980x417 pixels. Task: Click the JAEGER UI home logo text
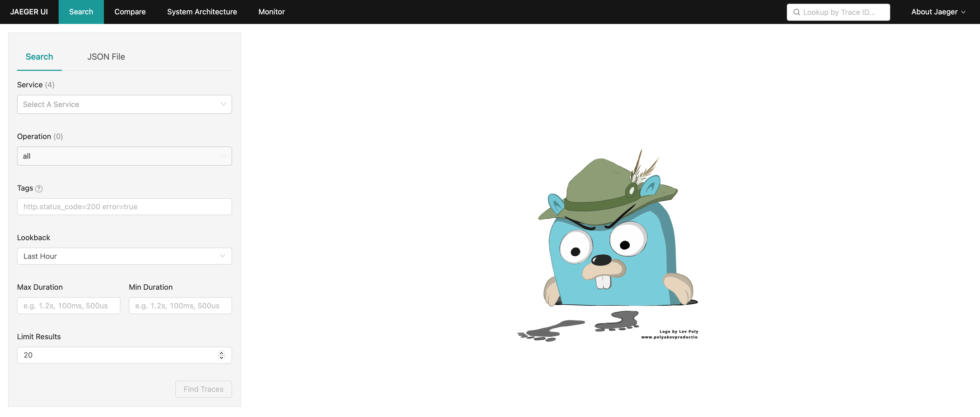(29, 12)
